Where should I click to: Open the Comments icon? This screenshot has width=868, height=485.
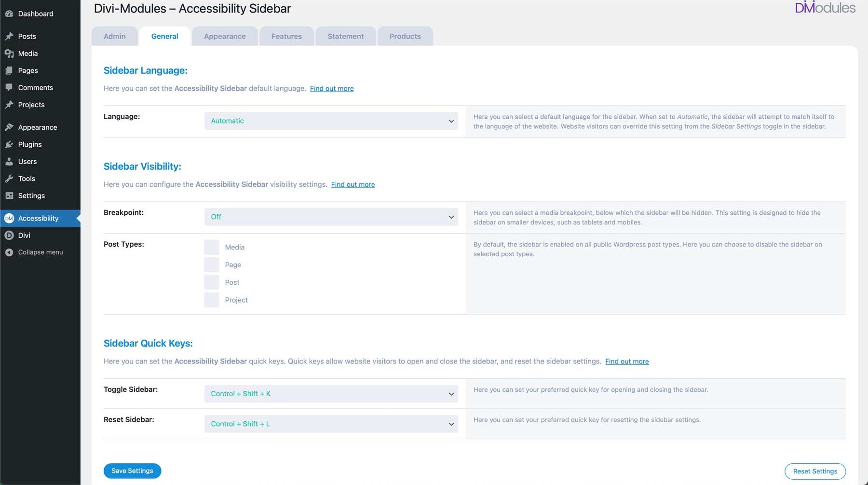[x=10, y=87]
